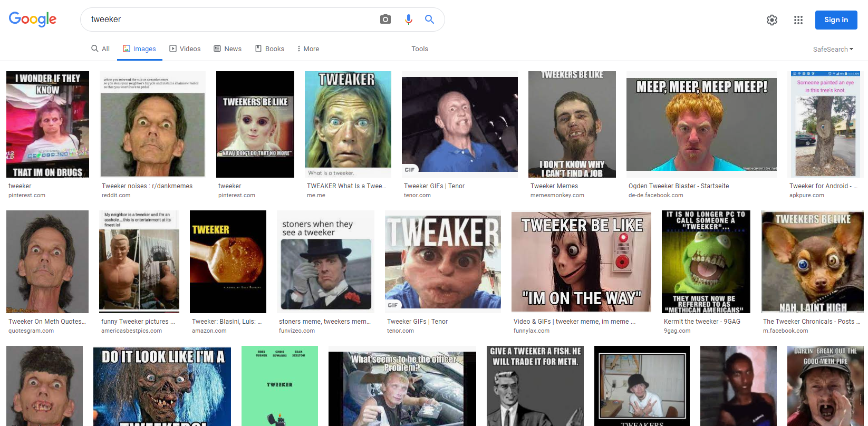Open the Tweeker noises dankmemes thumbnail
Viewport: 868px width, 426px height.
tap(152, 124)
